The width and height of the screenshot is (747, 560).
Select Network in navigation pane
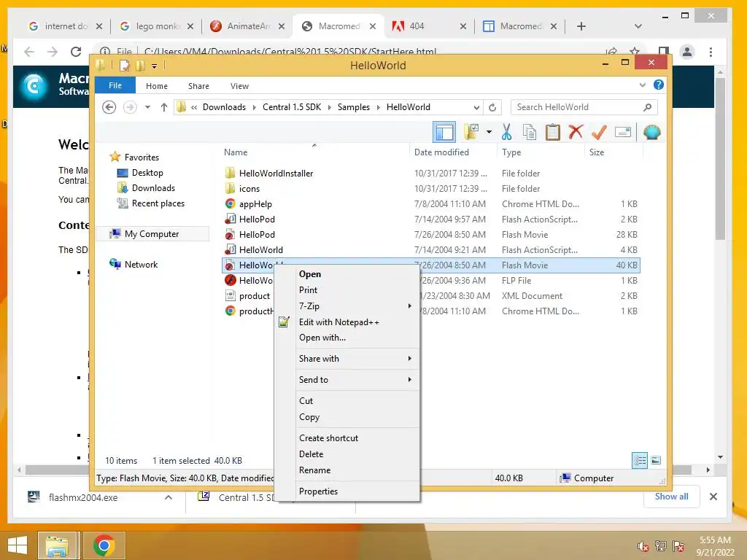pos(141,264)
